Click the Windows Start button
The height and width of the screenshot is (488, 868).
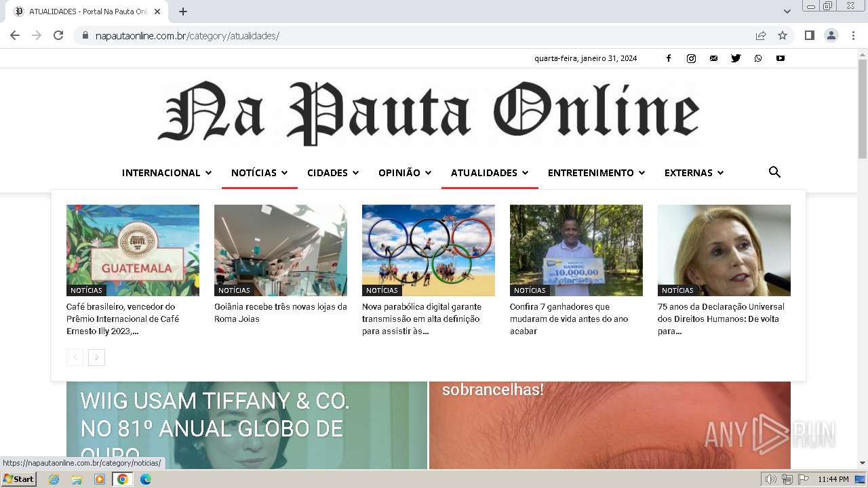(18, 479)
